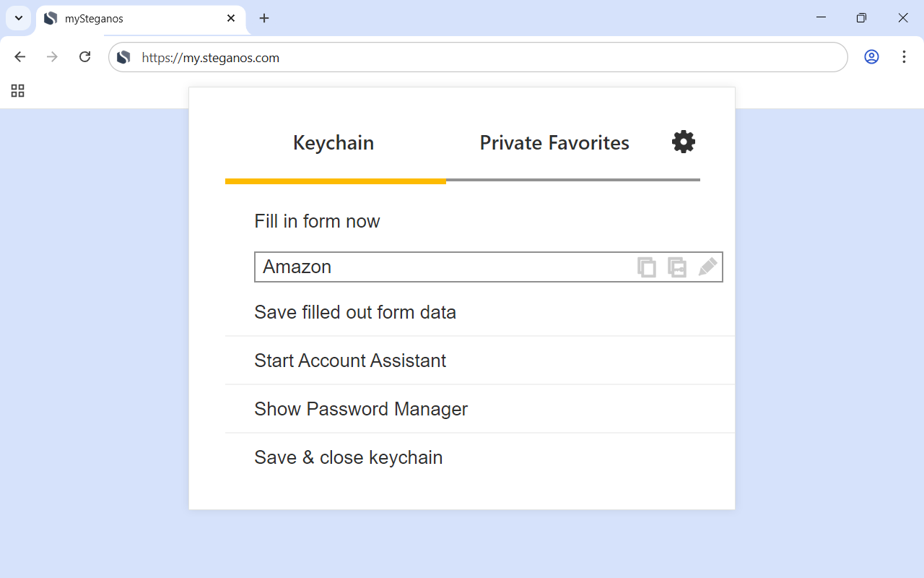The width and height of the screenshot is (924, 578).
Task: Copy the Amazon password with key icon
Action: tap(677, 267)
